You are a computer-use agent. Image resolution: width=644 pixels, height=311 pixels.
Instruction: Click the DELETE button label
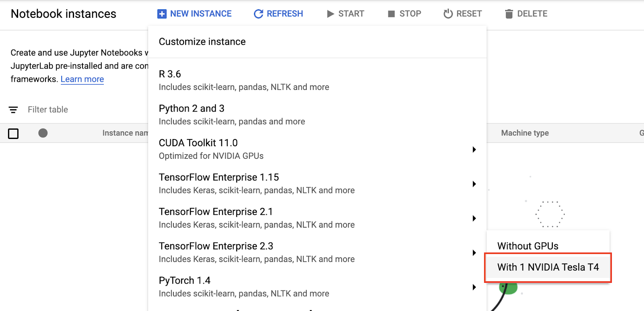[532, 14]
